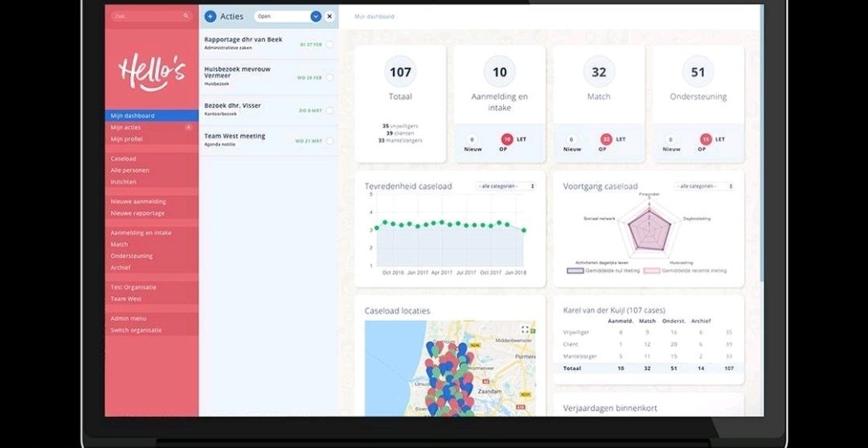868x448 pixels.
Task: Mark Rapportage dhr van Beek as done
Action: [x=330, y=44]
